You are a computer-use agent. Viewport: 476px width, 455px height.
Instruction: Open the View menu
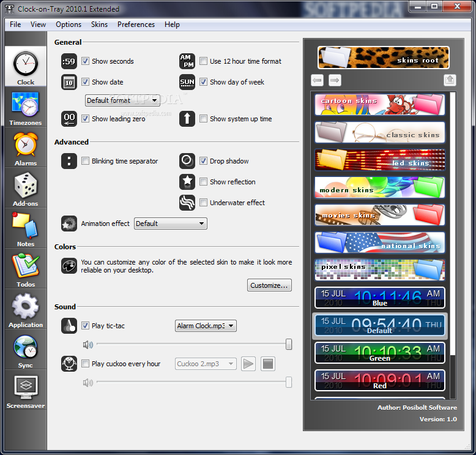click(39, 24)
